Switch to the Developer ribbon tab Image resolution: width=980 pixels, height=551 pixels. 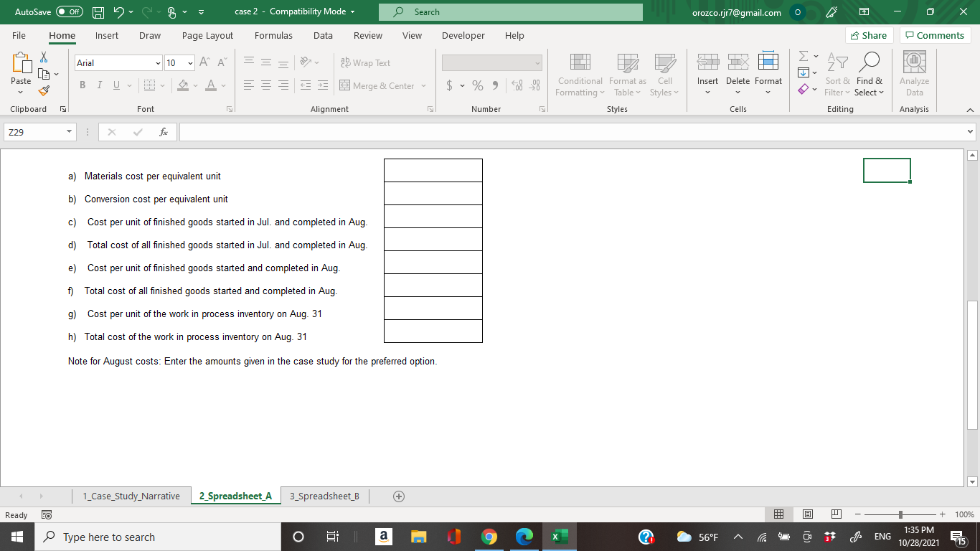[x=463, y=36]
